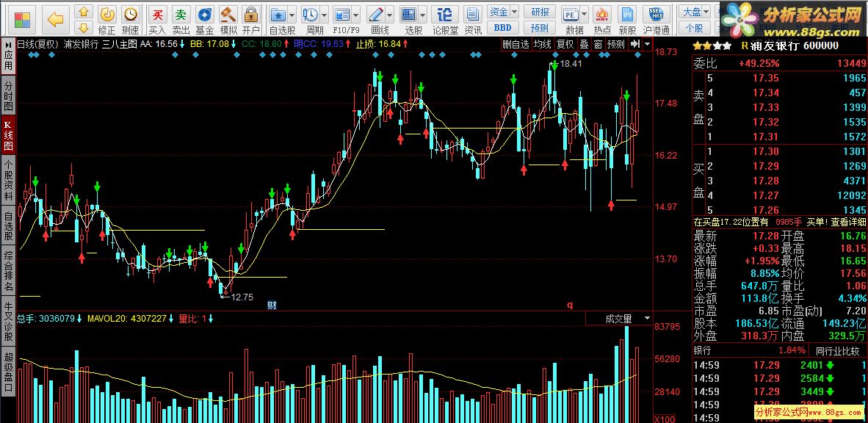The height and width of the screenshot is (423, 868).
Task: Click the 银行 sector label
Action: point(703,350)
